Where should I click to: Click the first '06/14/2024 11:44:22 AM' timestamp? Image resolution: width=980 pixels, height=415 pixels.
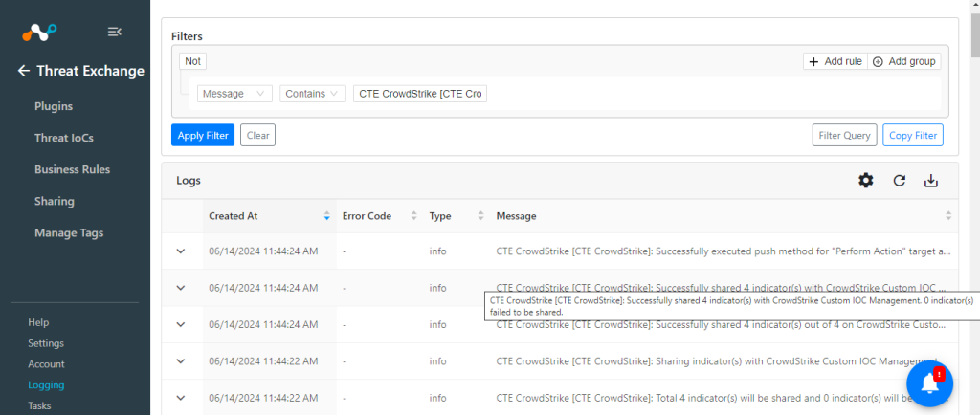coord(263,360)
